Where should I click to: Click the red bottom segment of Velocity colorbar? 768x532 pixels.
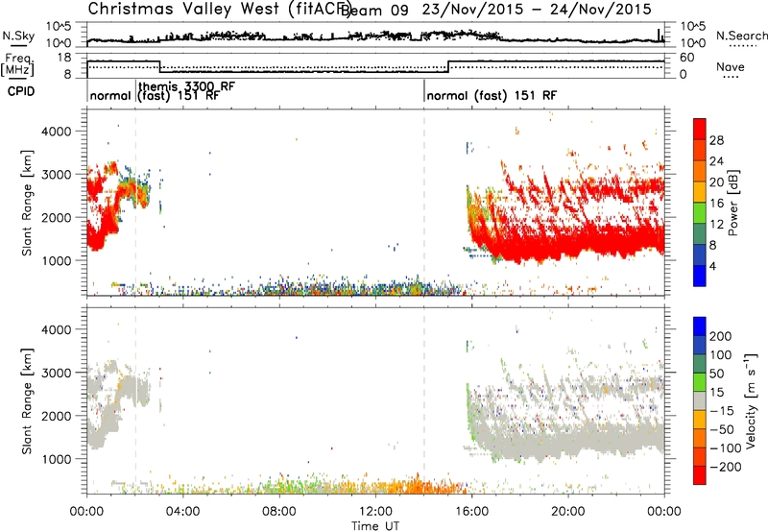tap(700, 475)
